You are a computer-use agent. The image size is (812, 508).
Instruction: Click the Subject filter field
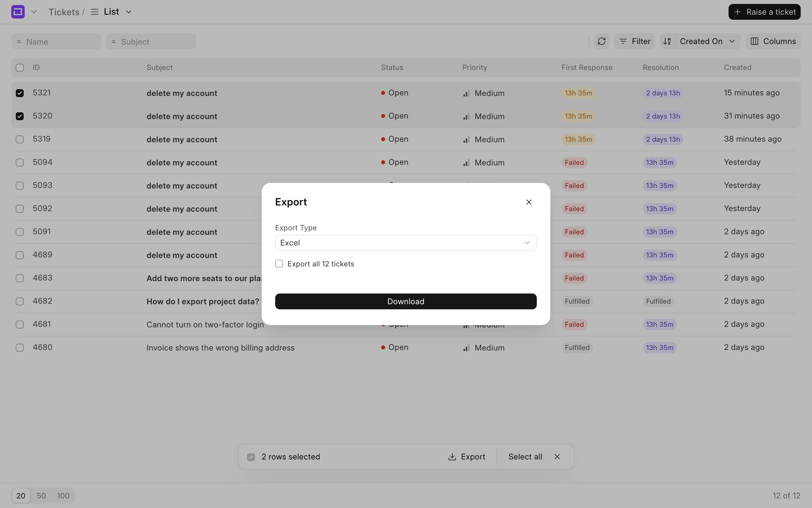151,41
